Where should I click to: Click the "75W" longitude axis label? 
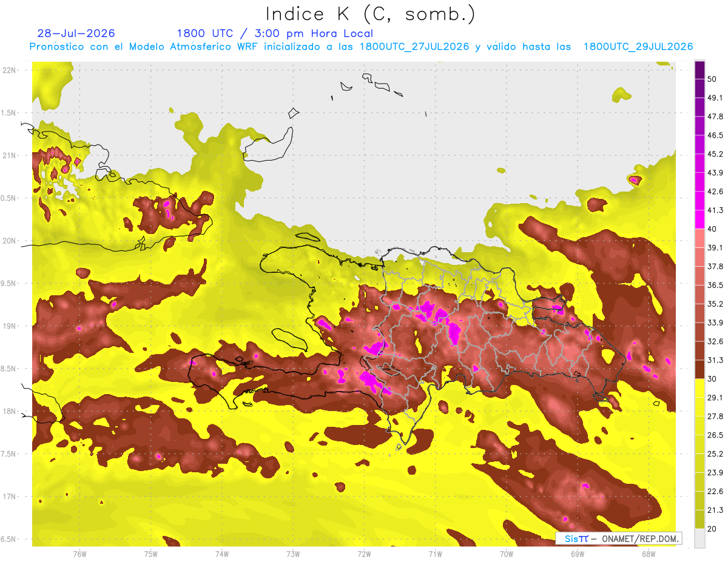(x=151, y=554)
